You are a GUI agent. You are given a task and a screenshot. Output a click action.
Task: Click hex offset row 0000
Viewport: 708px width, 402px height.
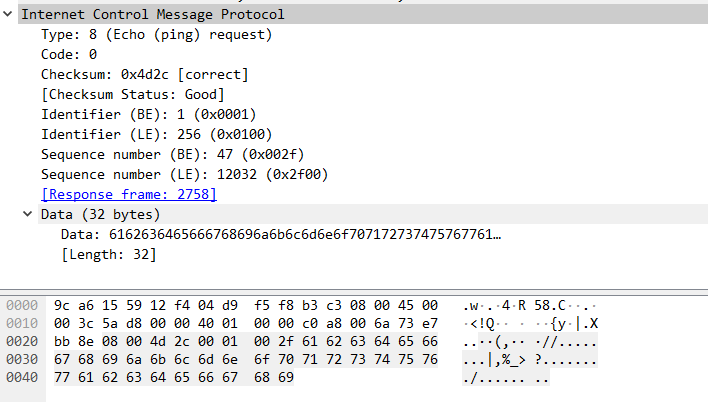tap(22, 305)
